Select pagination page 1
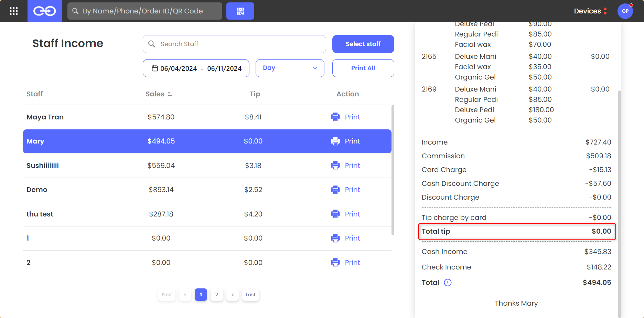644x318 pixels. point(201,295)
